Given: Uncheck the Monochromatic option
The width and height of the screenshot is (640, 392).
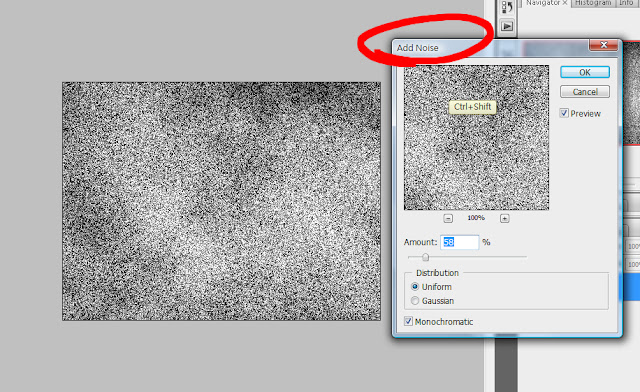Looking at the screenshot, I should pyautogui.click(x=408, y=321).
